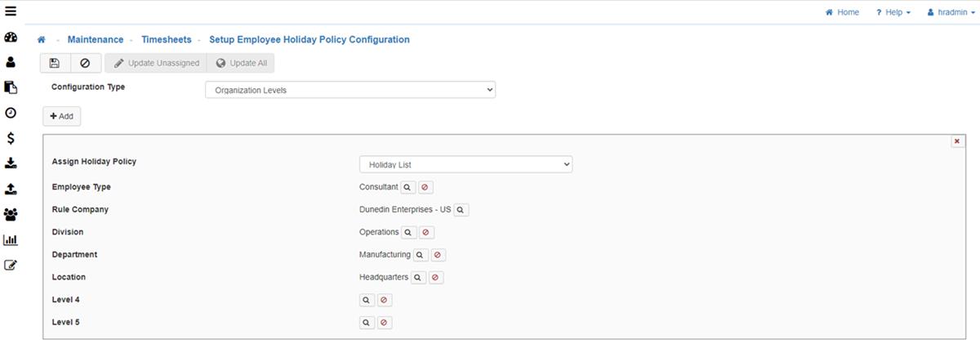Open the hamburger menu in top-left
The height and width of the screenshot is (344, 980).
tap(11, 11)
